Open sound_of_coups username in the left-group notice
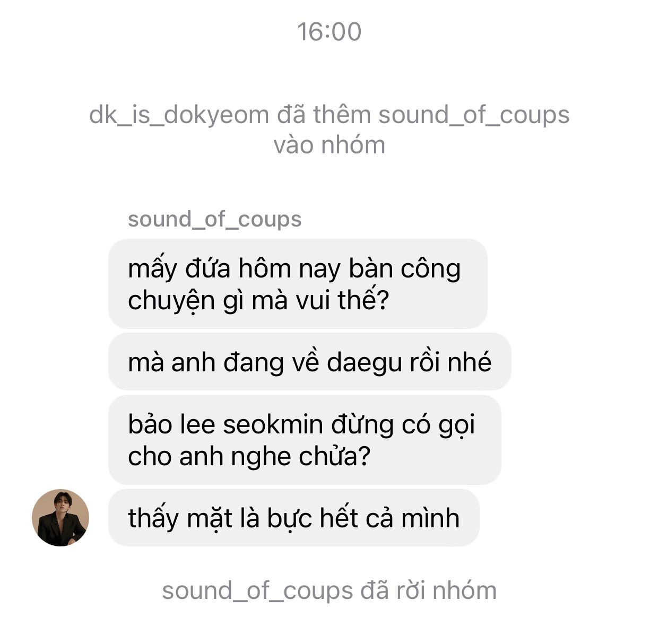This screenshot has width=659, height=644. [x=257, y=591]
